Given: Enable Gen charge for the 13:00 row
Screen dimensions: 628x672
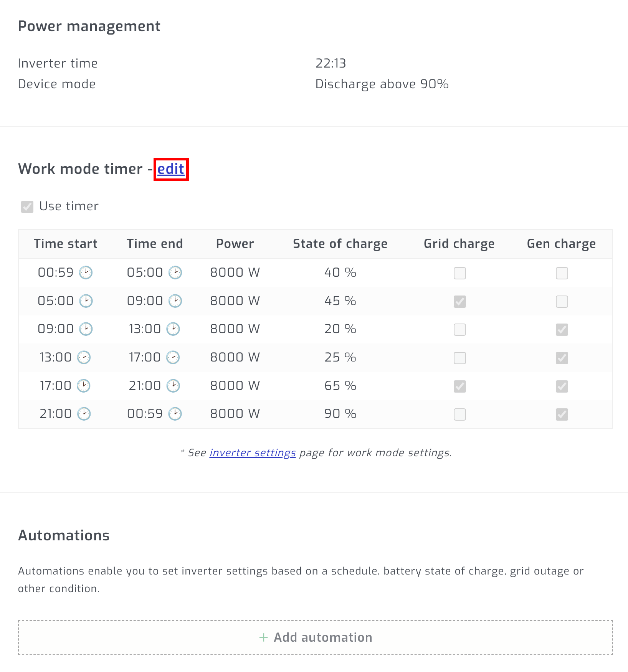Looking at the screenshot, I should (x=562, y=357).
